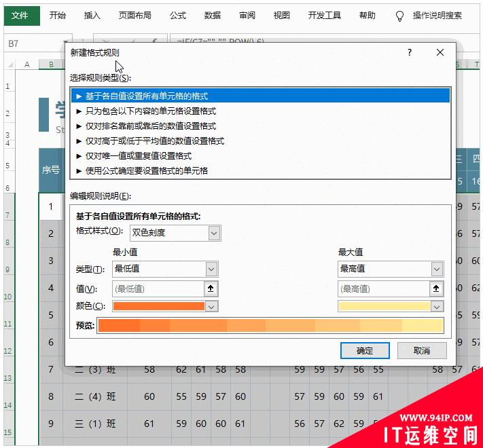Open the 最小值 type dropdown 最低值

[165, 269]
